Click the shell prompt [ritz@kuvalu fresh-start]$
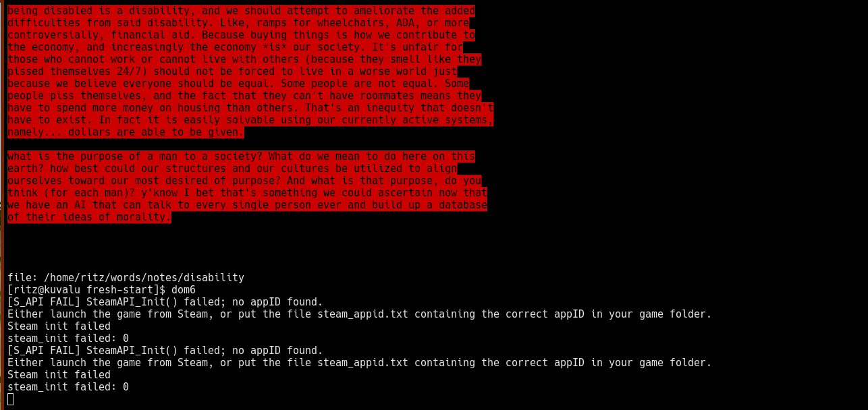 click(86, 289)
